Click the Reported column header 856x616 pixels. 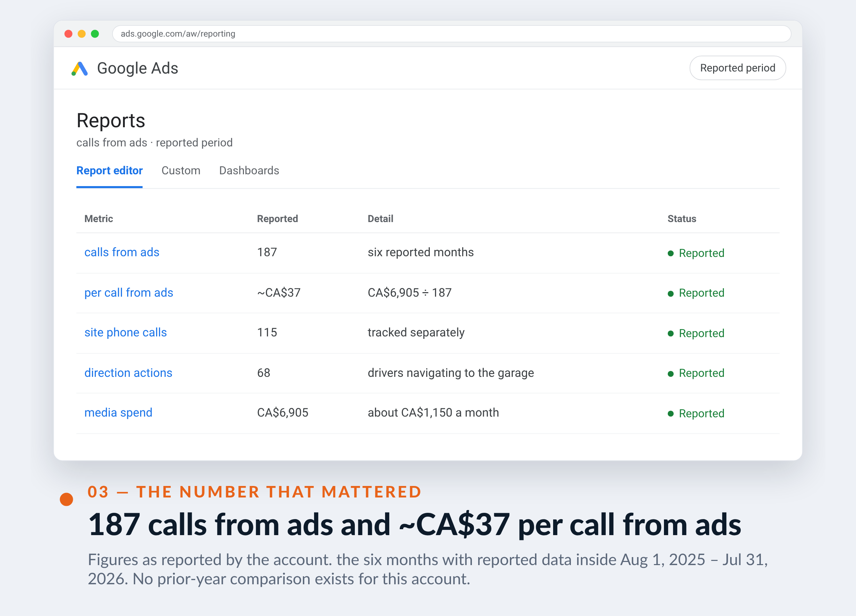coord(277,219)
